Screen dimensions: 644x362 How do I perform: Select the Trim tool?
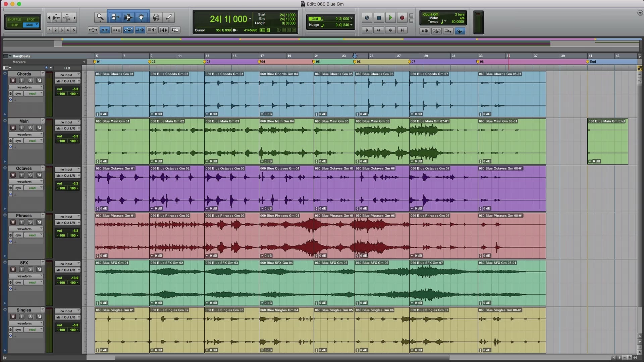115,17
